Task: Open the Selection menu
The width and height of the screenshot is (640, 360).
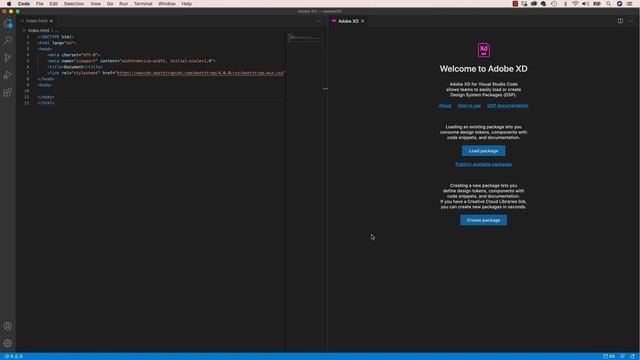Action: point(74,4)
